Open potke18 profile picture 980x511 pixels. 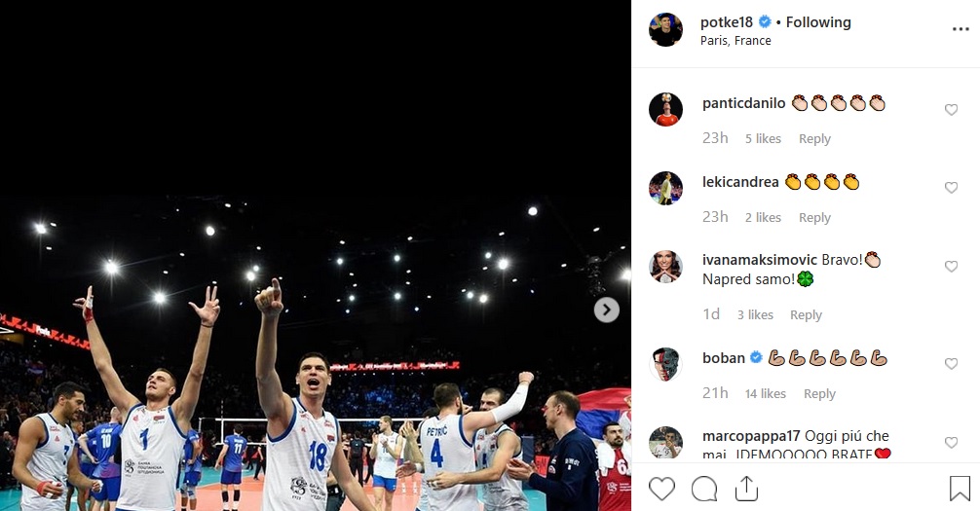665,29
